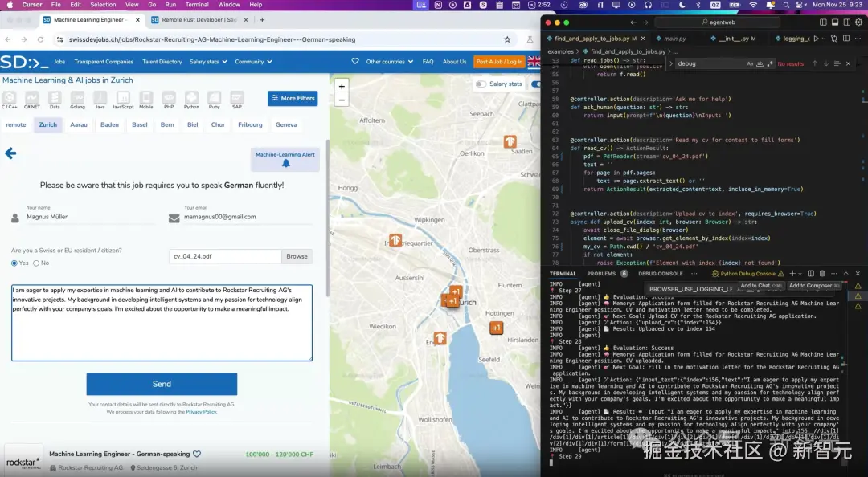Select No for Swiss or EU resident
Image resolution: width=868 pixels, height=477 pixels.
click(36, 263)
